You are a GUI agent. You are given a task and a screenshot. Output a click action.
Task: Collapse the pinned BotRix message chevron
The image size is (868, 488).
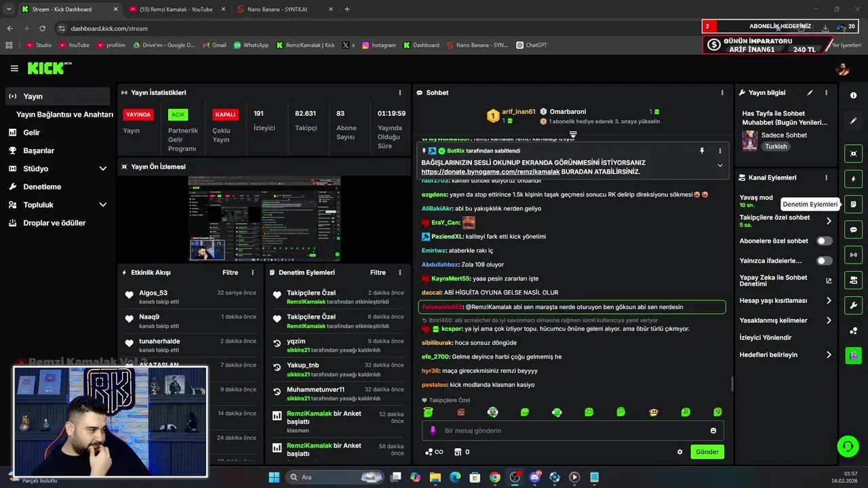(719, 165)
